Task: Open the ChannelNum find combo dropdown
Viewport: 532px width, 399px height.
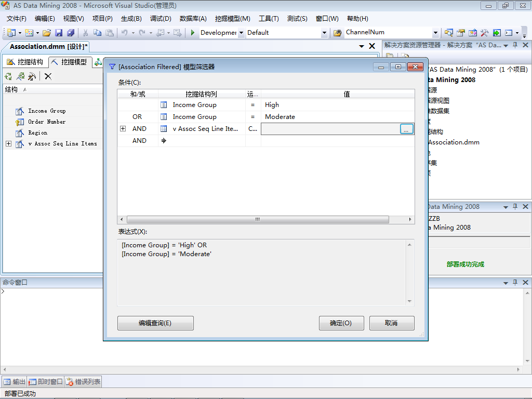Action: click(436, 33)
